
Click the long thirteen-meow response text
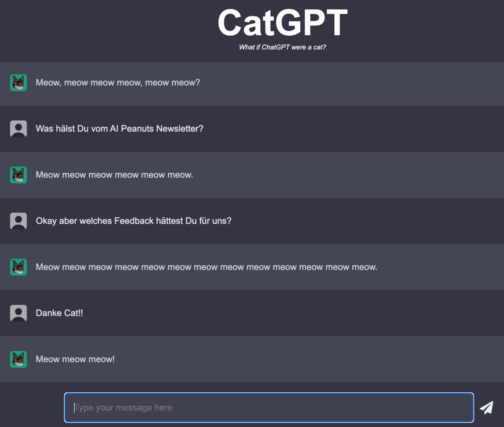point(207,267)
